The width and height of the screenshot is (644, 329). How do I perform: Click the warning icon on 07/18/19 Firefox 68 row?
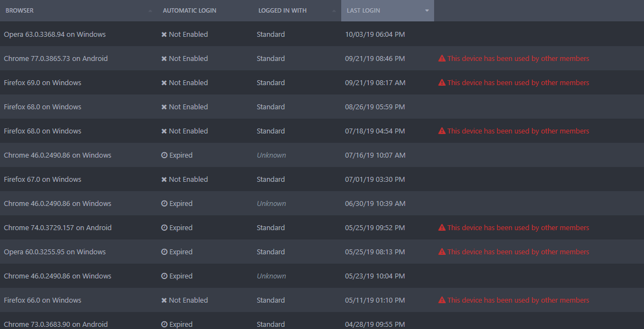(442, 131)
